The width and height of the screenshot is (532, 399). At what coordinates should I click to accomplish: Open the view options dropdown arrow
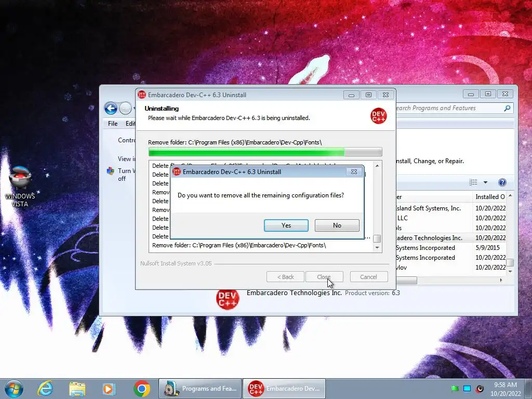486,182
